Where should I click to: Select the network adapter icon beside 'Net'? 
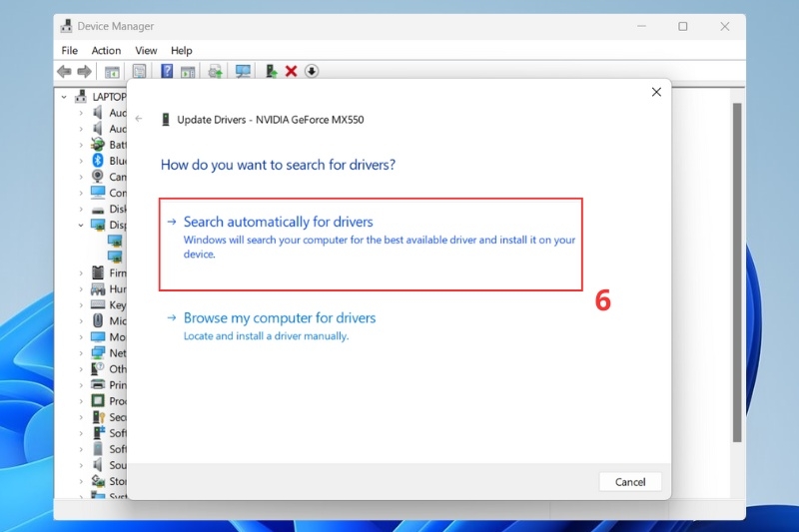click(98, 352)
